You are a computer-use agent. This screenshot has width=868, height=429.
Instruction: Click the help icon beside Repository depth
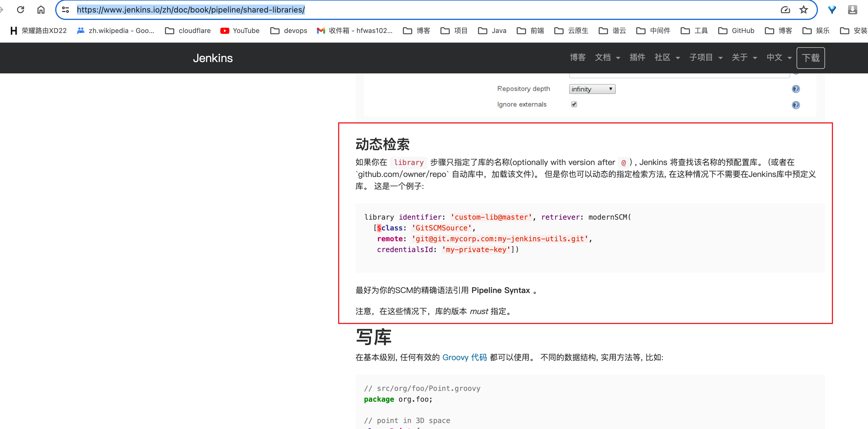(x=795, y=89)
